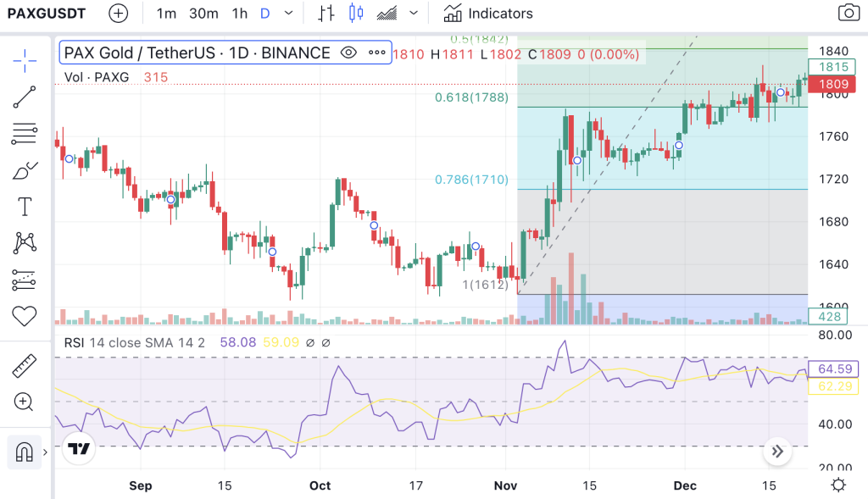This screenshot has height=499, width=868.
Task: Select the 1h timeframe
Action: click(239, 14)
